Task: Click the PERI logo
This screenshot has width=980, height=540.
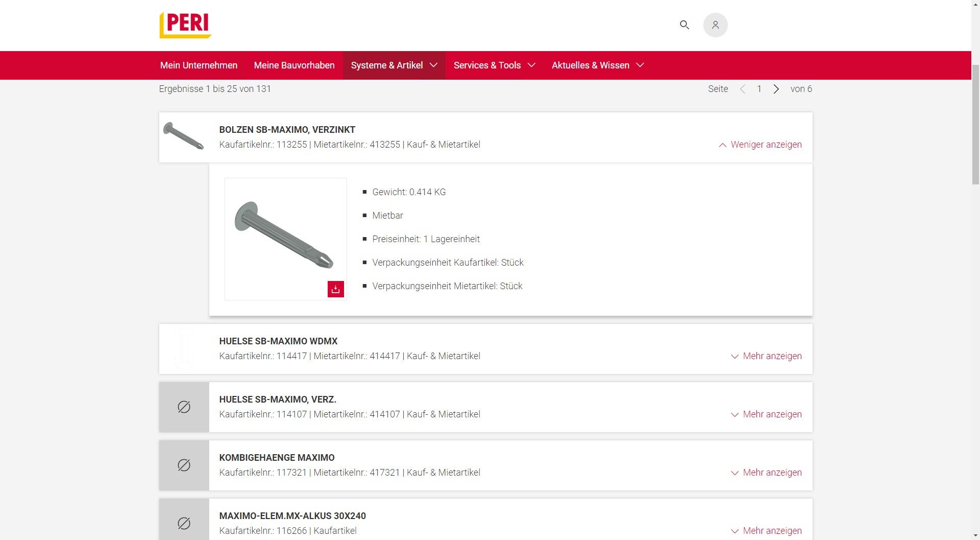Action: (x=185, y=25)
